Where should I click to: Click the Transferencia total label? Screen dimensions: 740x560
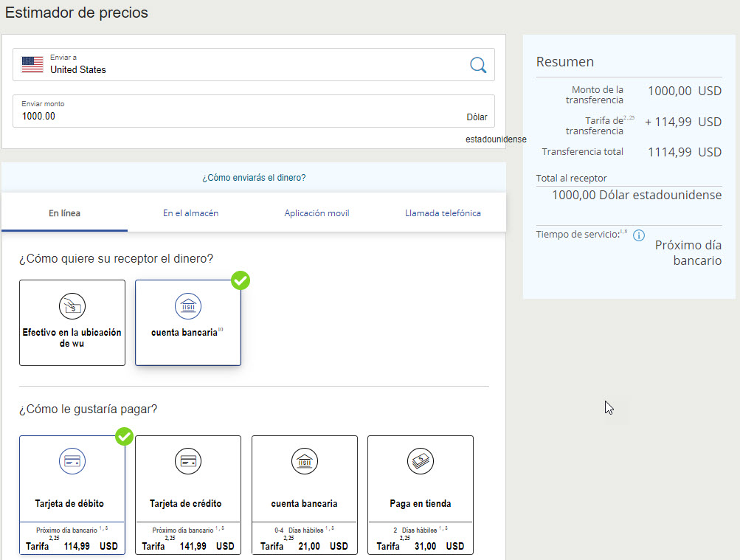(x=582, y=152)
